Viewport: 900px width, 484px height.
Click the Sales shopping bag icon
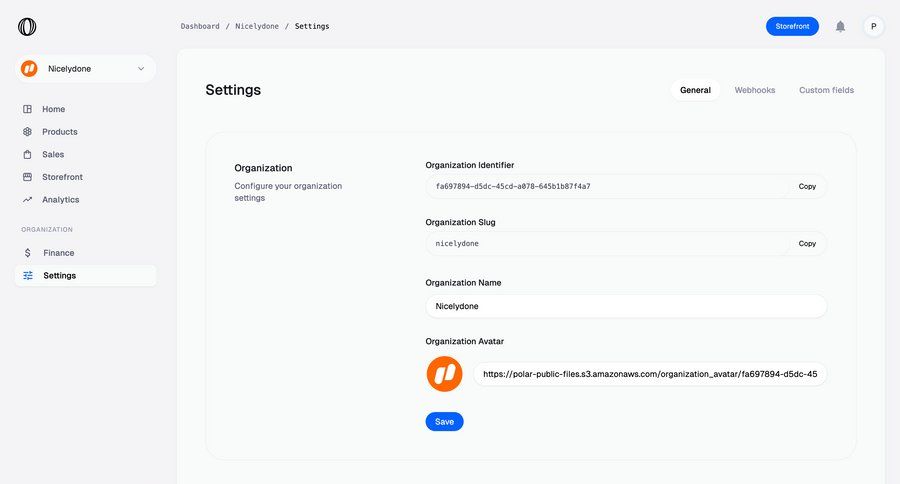click(28, 155)
